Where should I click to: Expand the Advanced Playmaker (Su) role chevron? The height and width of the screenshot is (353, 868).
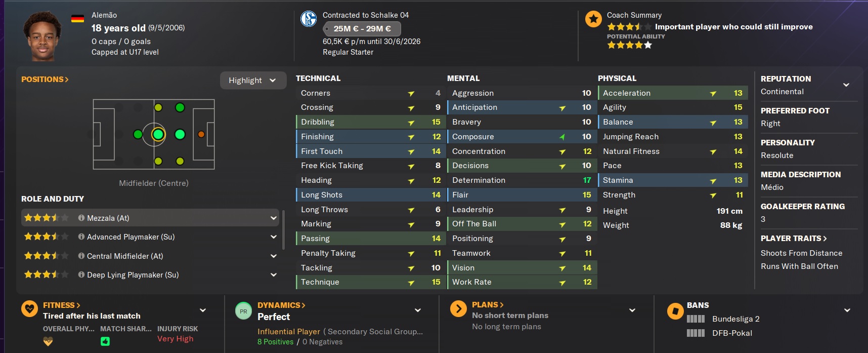click(x=274, y=237)
